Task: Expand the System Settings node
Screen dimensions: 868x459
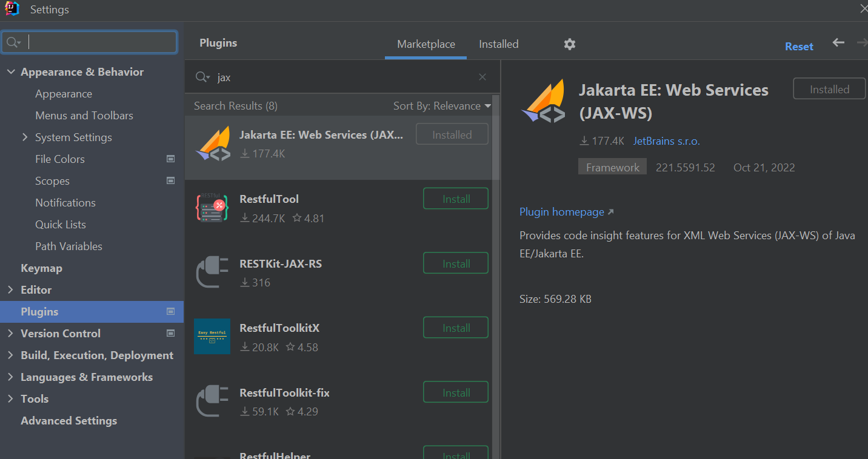Action: (x=25, y=137)
